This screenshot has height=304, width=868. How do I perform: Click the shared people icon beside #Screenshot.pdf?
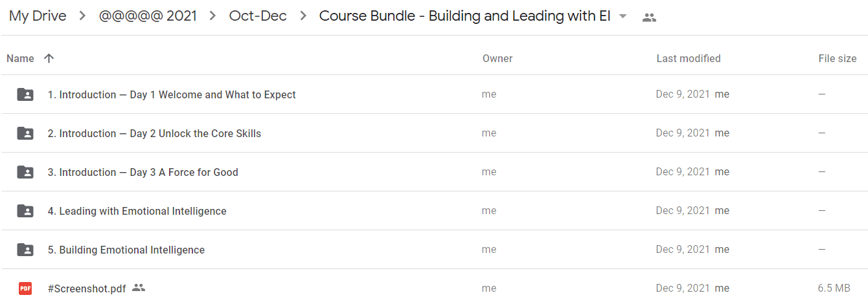click(x=139, y=288)
